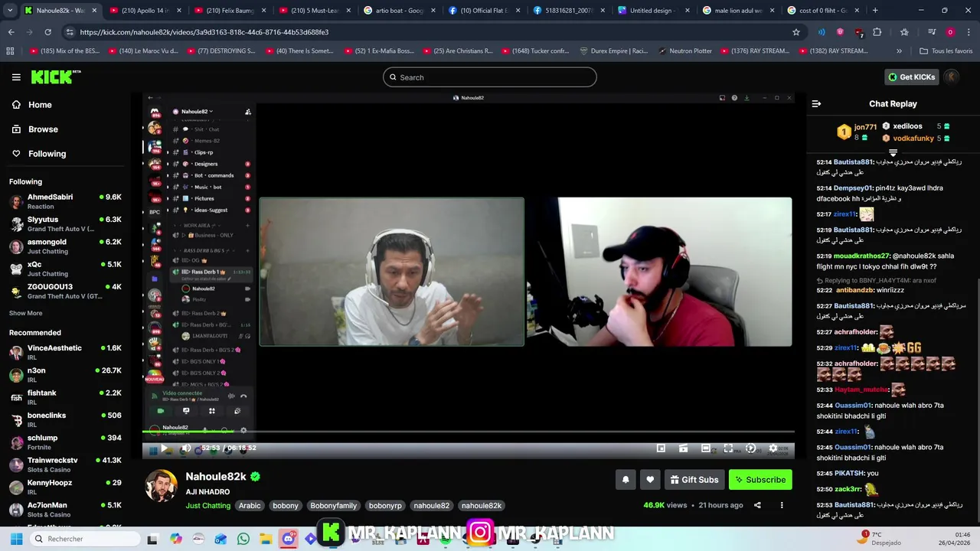Screen dimensions: 980x551
Task: Click the Chrome profile avatar
Action: point(950,32)
